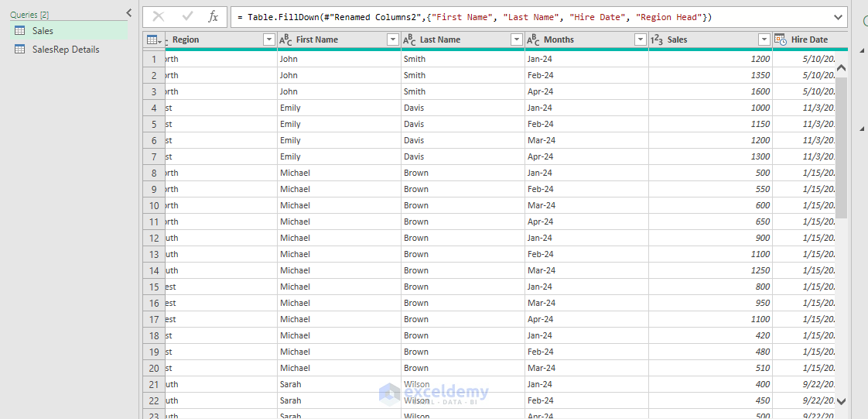Click Last Name cell Smith in row 2
The height and width of the screenshot is (419, 868).
pyautogui.click(x=463, y=75)
